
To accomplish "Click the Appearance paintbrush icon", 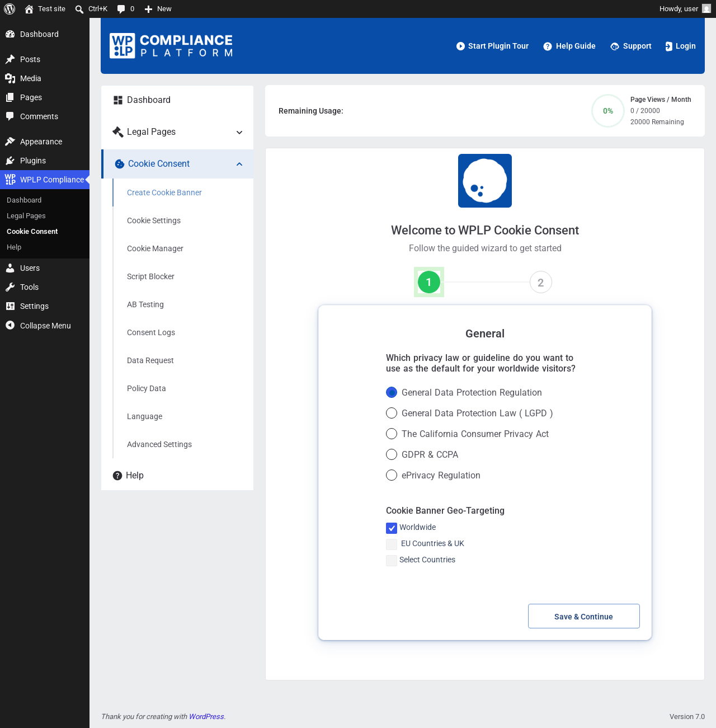I will pos(10,142).
